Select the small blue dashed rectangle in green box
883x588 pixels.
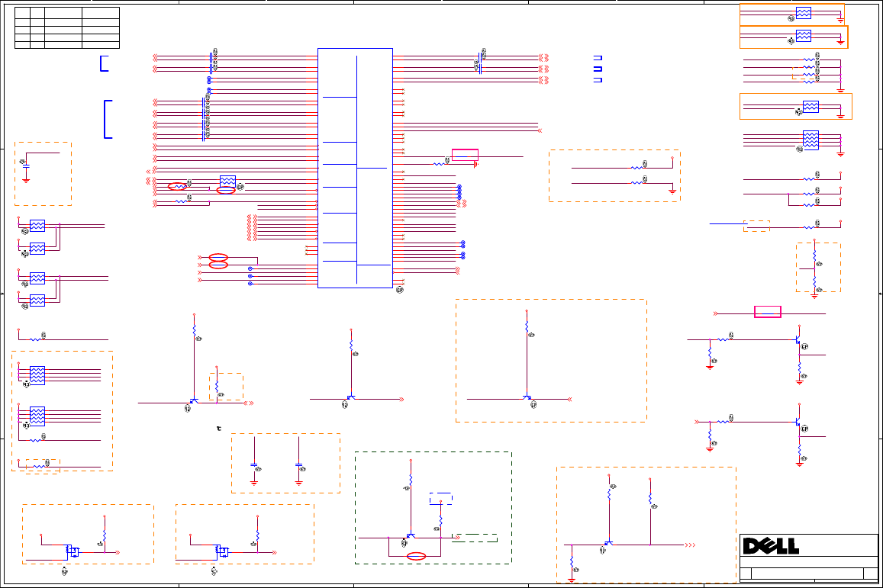(441, 499)
